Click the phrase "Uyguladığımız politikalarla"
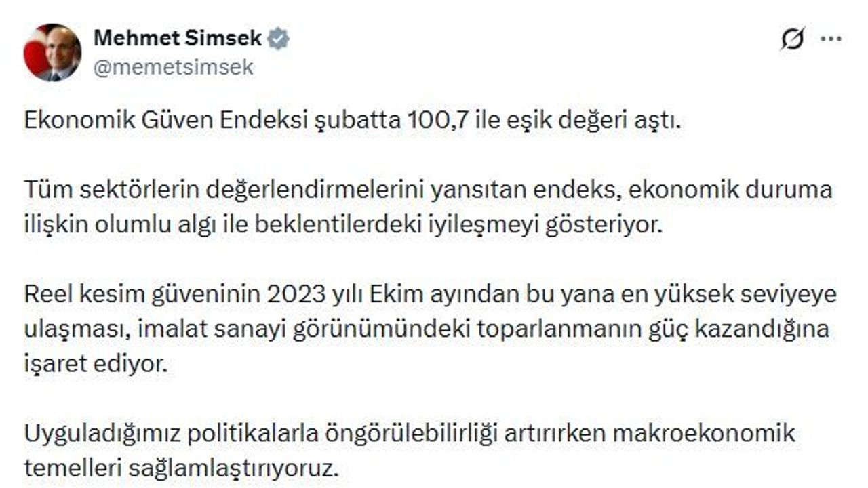This screenshot has width=868, height=488. 170,433
